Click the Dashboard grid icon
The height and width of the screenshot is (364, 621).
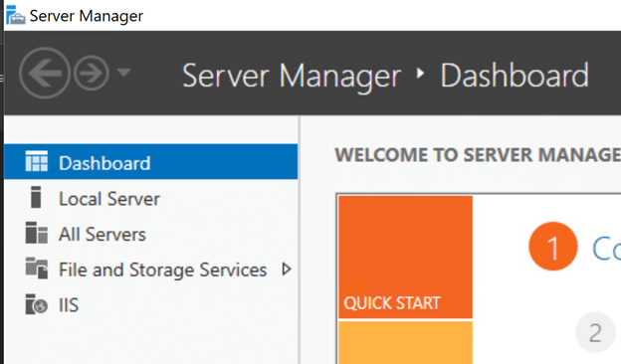click(x=37, y=161)
